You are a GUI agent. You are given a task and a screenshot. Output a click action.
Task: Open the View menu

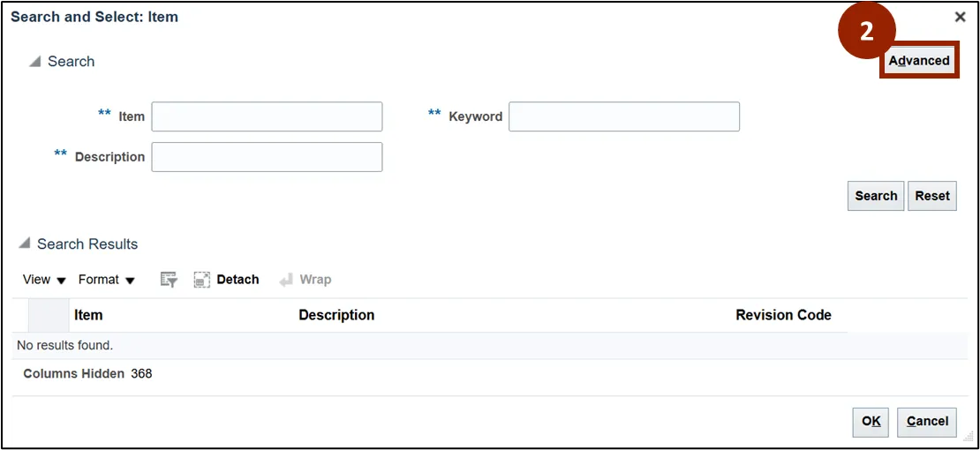(44, 280)
